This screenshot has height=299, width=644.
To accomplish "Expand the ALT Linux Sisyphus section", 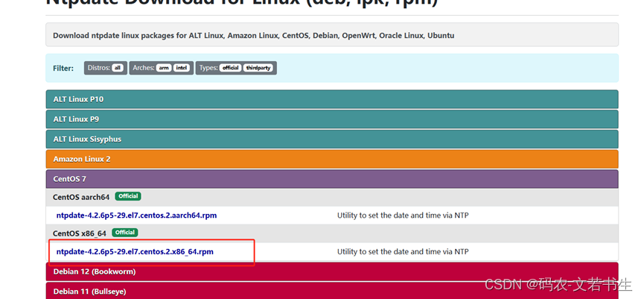I will tap(332, 139).
